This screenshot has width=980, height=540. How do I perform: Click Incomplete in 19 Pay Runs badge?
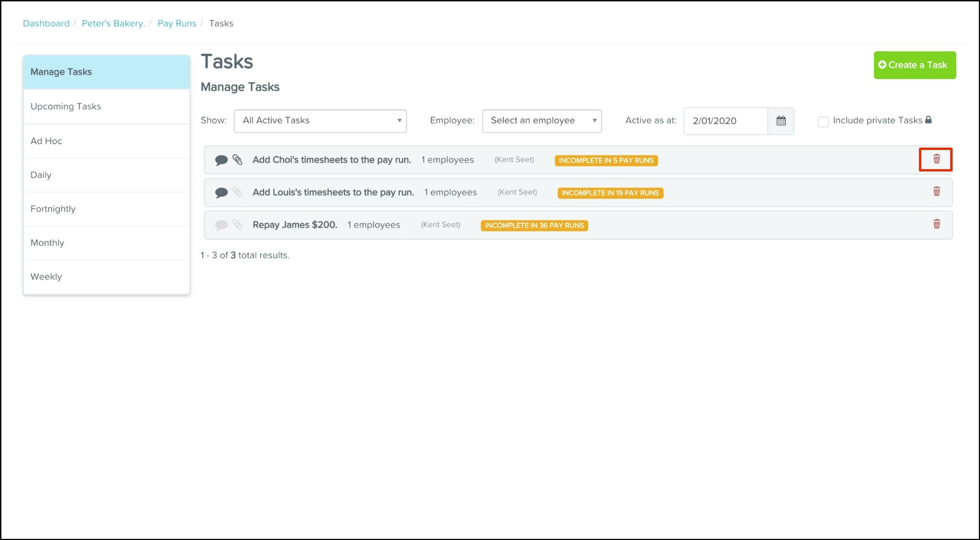610,193
